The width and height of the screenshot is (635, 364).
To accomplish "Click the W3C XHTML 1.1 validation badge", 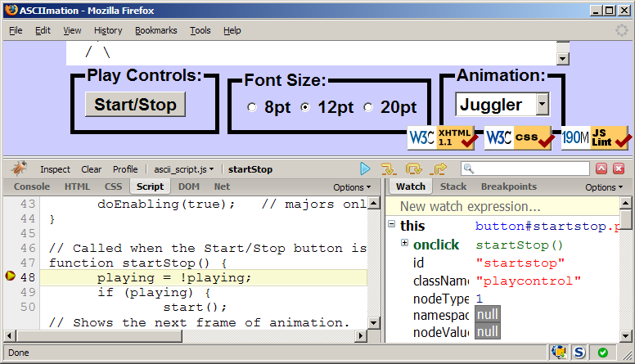I will tap(443, 137).
